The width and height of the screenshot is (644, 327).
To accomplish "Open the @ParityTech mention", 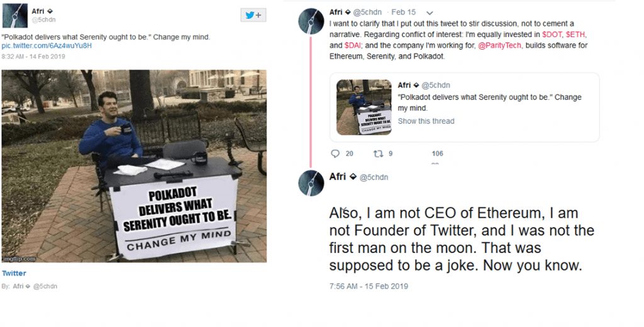I will coord(497,46).
